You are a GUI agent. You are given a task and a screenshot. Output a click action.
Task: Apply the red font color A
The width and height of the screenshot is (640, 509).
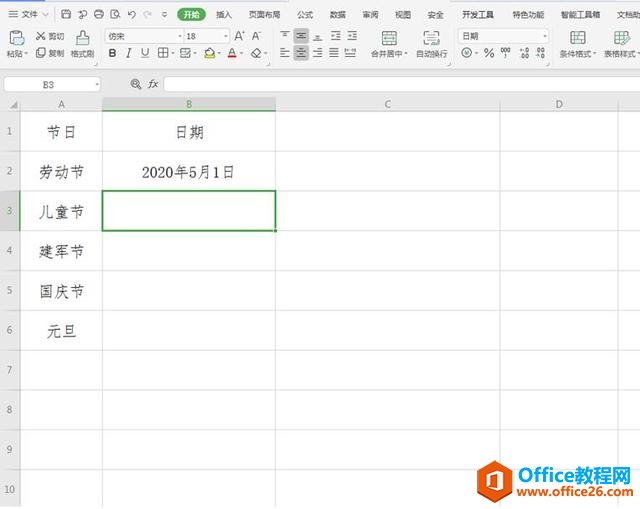tap(232, 53)
